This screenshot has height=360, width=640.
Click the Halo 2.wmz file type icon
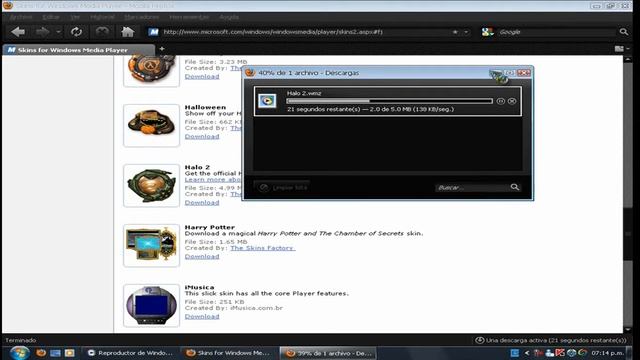click(x=267, y=101)
